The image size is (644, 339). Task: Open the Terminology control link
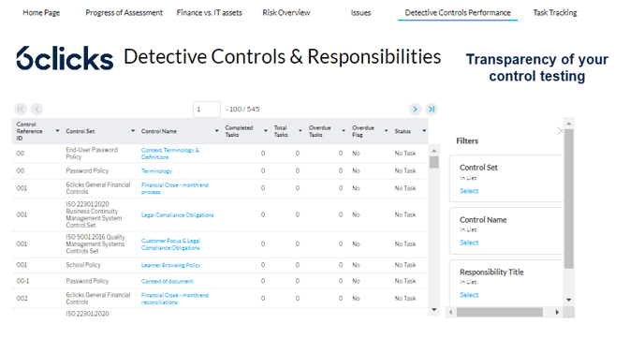pos(156,171)
